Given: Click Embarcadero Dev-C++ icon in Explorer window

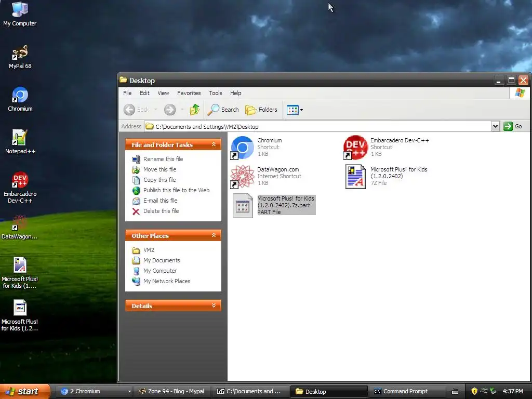Looking at the screenshot, I should [355, 148].
